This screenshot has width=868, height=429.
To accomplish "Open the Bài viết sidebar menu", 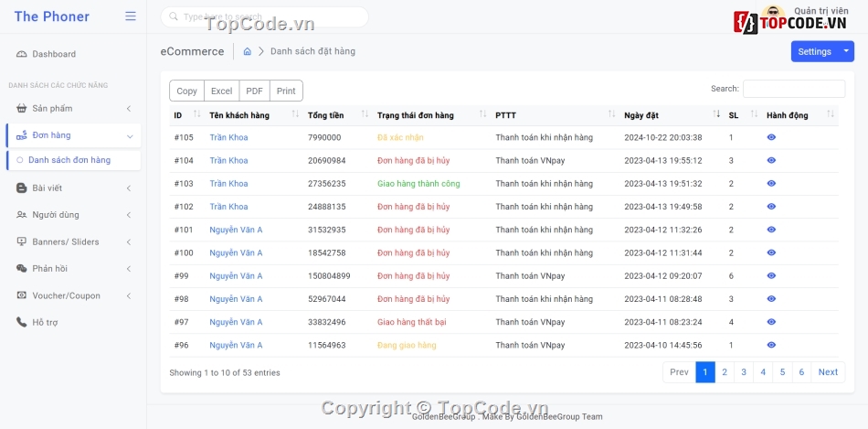I will coord(73,188).
